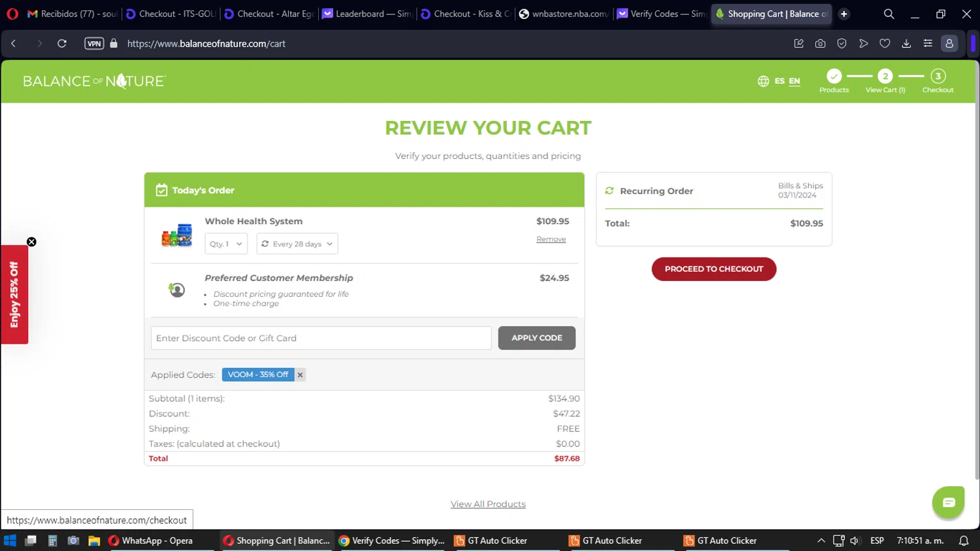Screen dimensions: 980x551
Task: Switch to Checkout - Kiss & Co tab
Action: tap(466, 14)
